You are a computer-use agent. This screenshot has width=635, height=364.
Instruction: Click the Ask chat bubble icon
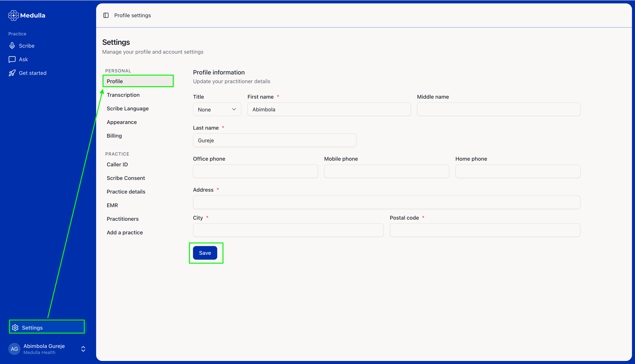[12, 60]
